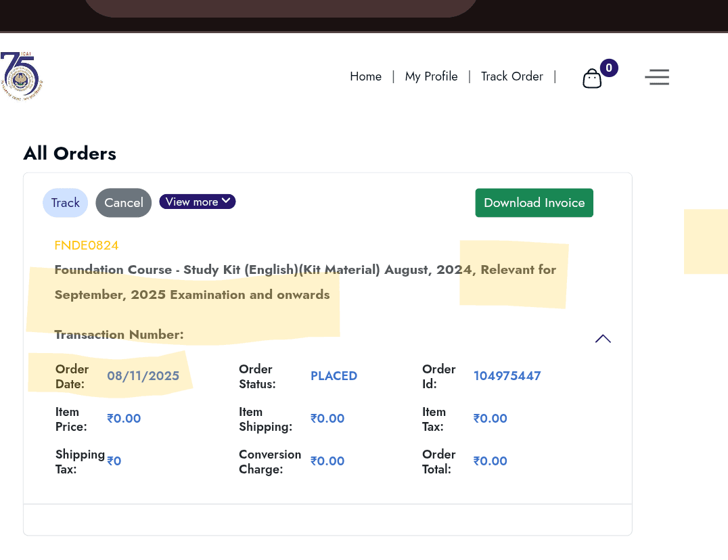Expand the View more dropdown

(x=198, y=202)
